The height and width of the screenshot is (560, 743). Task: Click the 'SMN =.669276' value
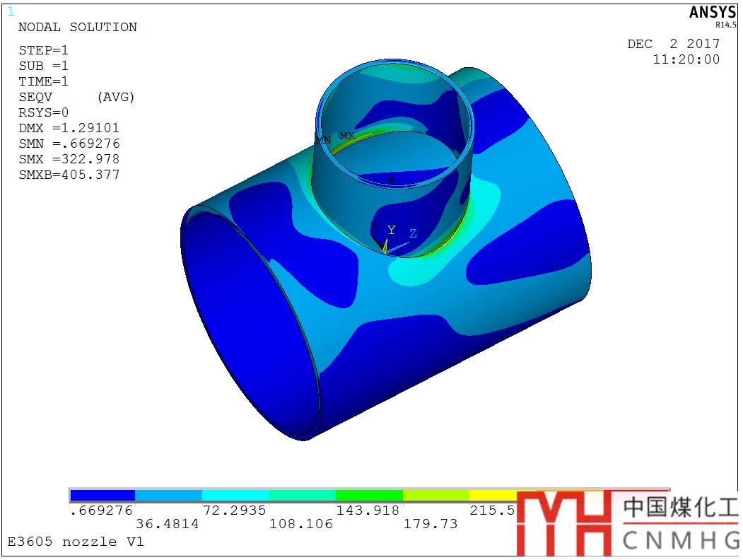click(x=69, y=144)
